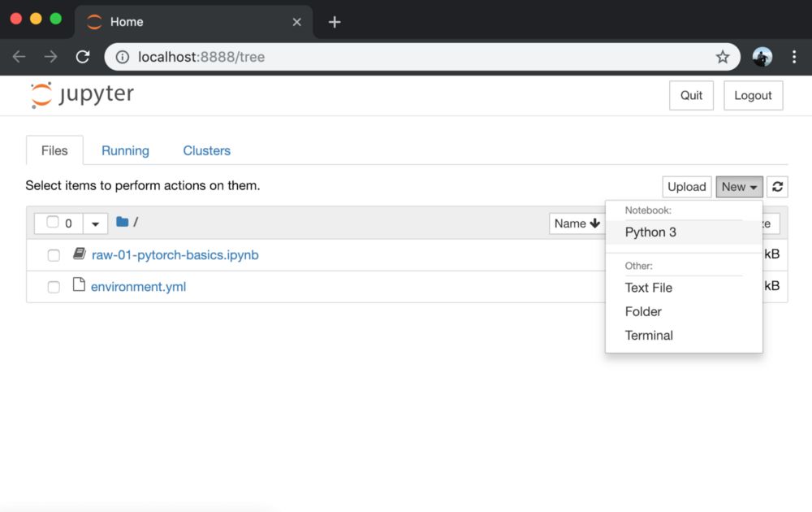Viewport: 812px width, 512px height.
Task: Click the Chrome profile avatar
Action: tap(762, 57)
